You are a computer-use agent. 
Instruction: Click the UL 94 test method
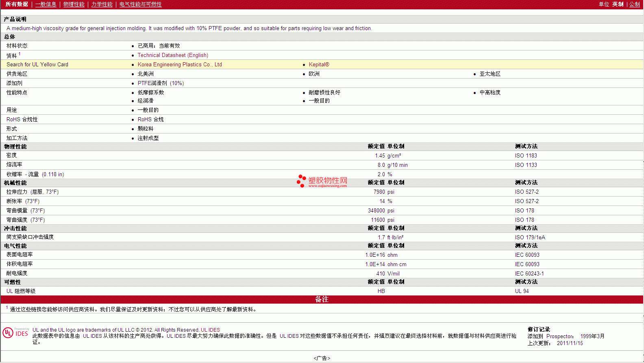(522, 291)
